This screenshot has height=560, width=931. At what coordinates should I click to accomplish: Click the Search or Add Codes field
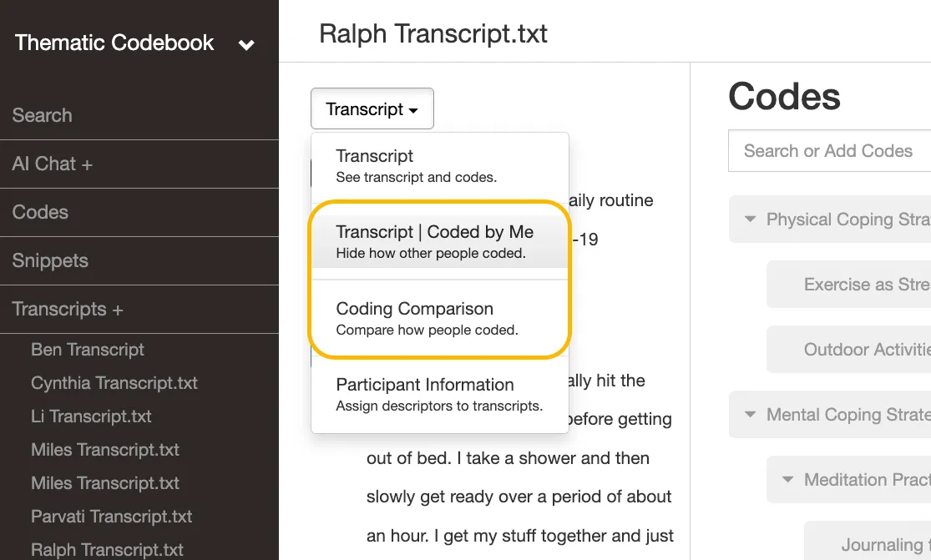[x=829, y=151]
